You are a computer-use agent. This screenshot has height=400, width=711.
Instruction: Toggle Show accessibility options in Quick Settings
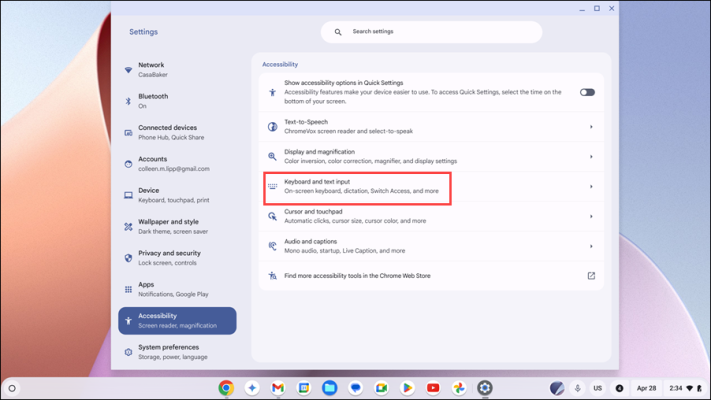(587, 92)
